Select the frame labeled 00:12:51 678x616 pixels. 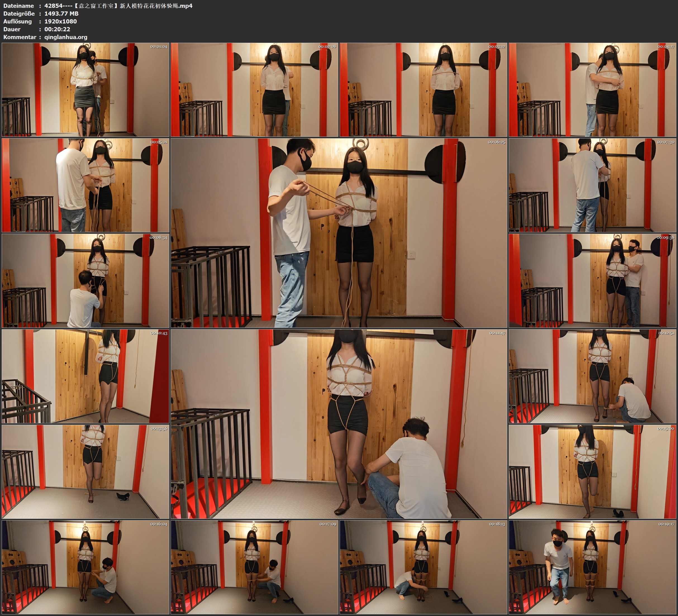tap(592, 376)
